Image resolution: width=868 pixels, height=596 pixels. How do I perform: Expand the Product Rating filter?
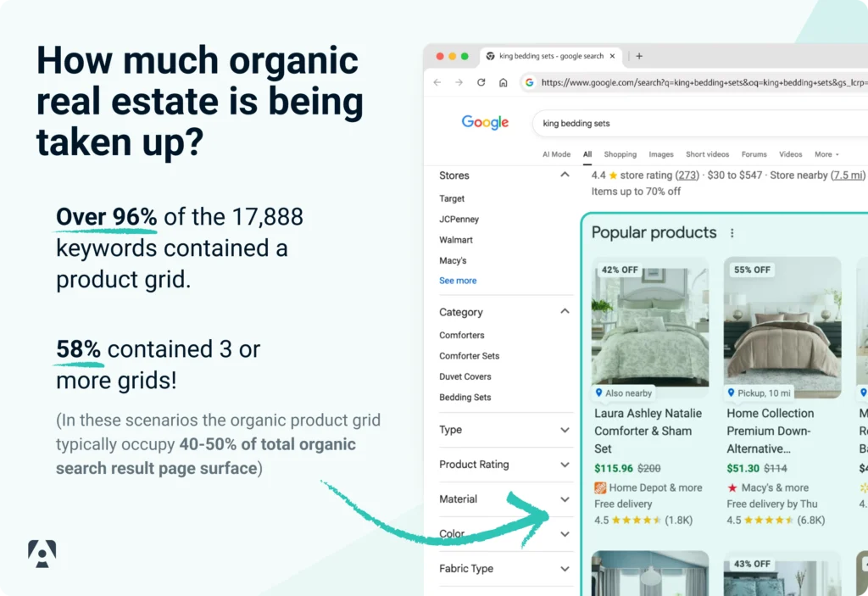pyautogui.click(x=565, y=465)
